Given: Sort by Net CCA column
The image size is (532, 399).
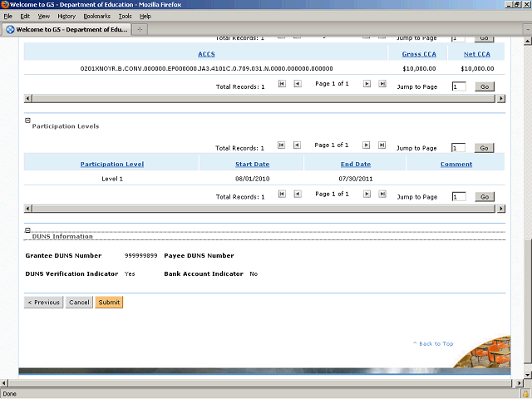Looking at the screenshot, I should click(x=476, y=54).
